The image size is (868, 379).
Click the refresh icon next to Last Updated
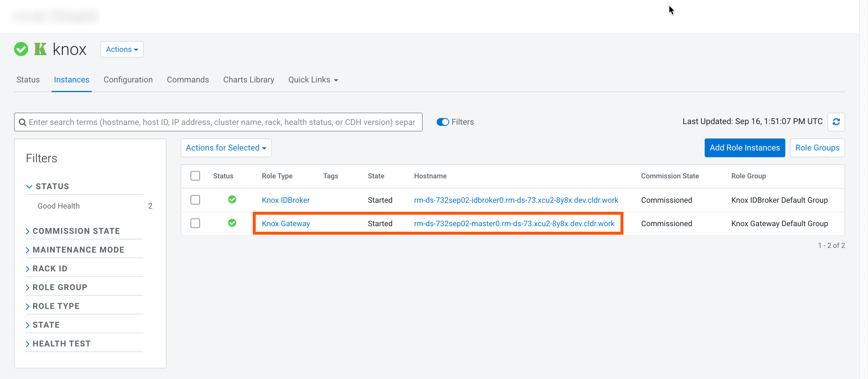tap(836, 122)
